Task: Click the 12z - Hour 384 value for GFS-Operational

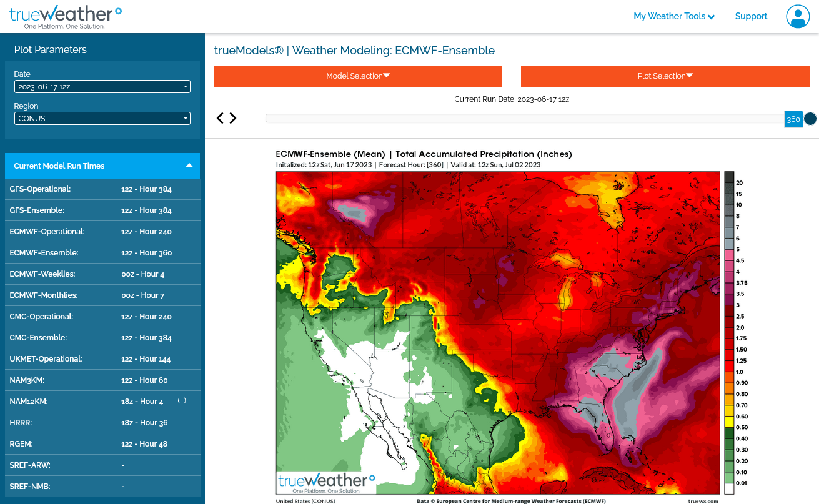Action: [x=146, y=189]
